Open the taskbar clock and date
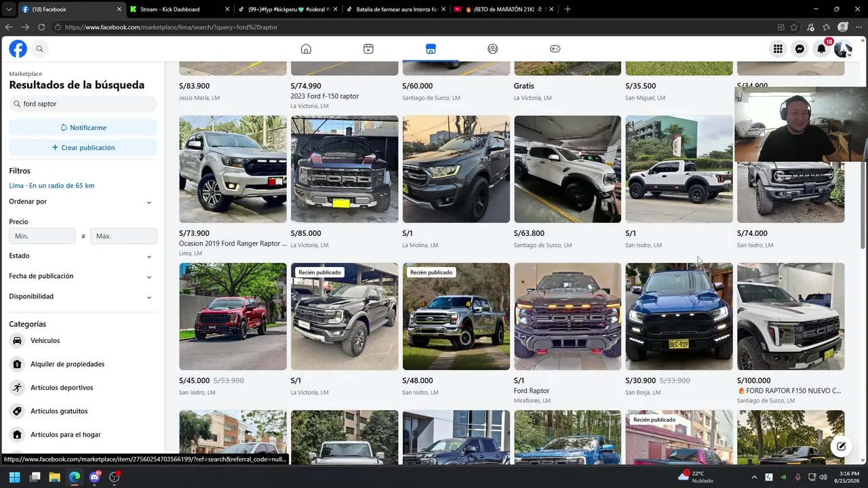The height and width of the screenshot is (488, 868). 846,477
